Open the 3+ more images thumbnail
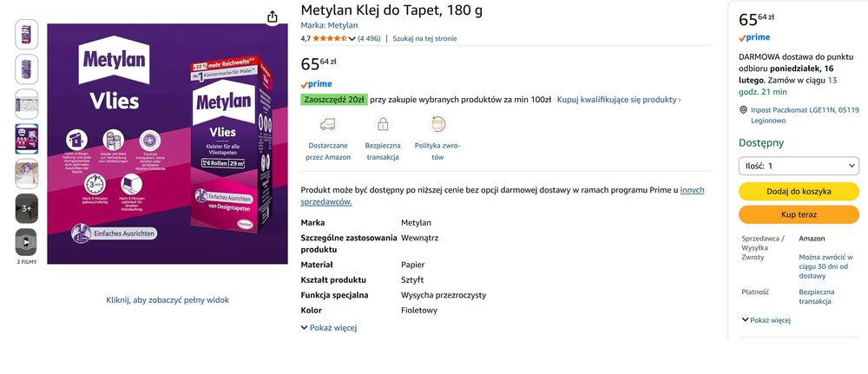This screenshot has width=868, height=374. pyautogui.click(x=27, y=208)
